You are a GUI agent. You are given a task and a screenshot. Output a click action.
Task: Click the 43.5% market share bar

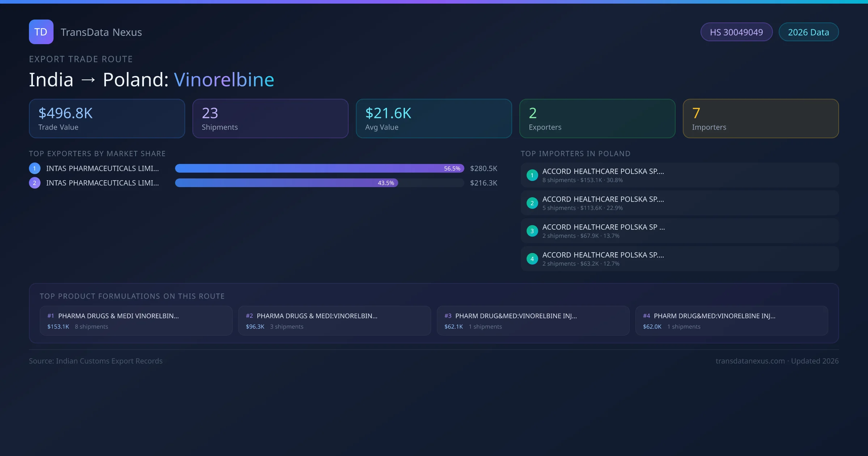click(286, 183)
